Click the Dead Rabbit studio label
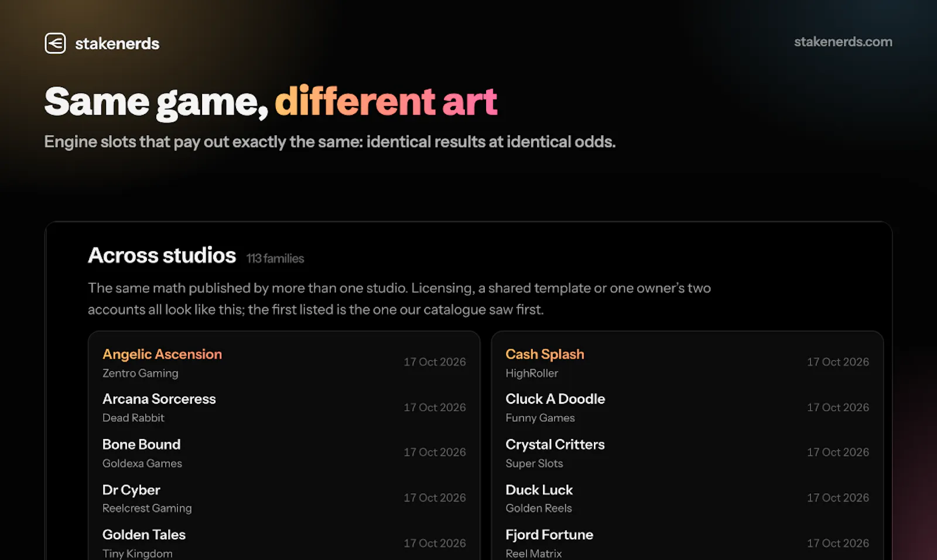 (x=134, y=418)
